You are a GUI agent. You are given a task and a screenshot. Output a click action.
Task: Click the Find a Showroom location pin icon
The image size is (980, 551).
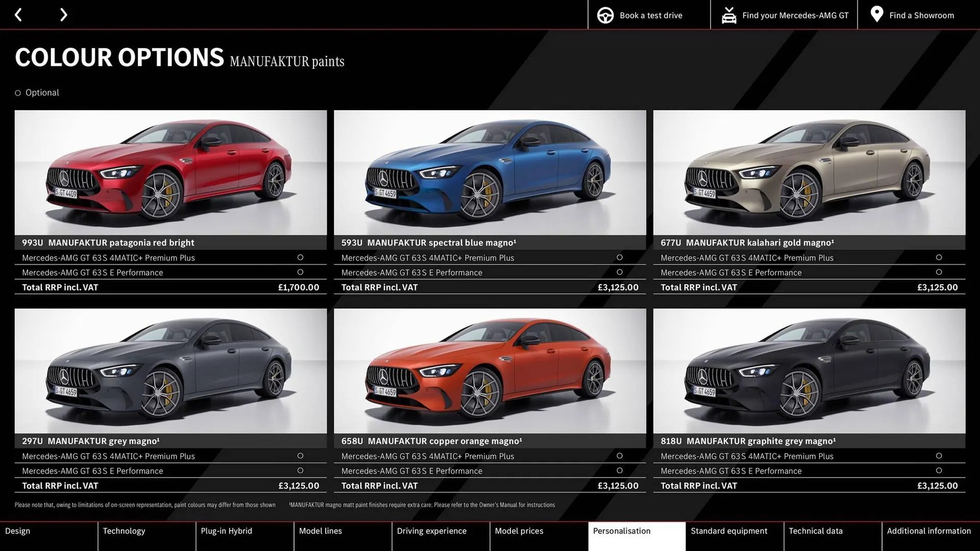click(876, 14)
